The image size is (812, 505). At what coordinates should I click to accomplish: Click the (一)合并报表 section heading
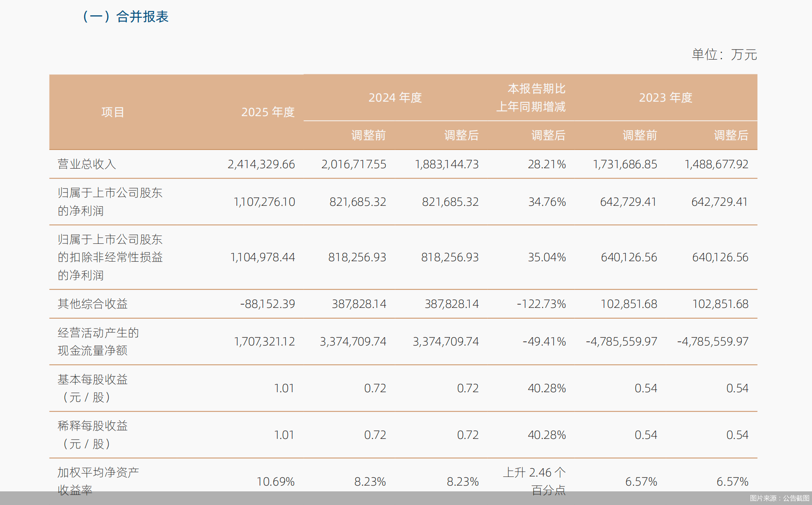(126, 17)
